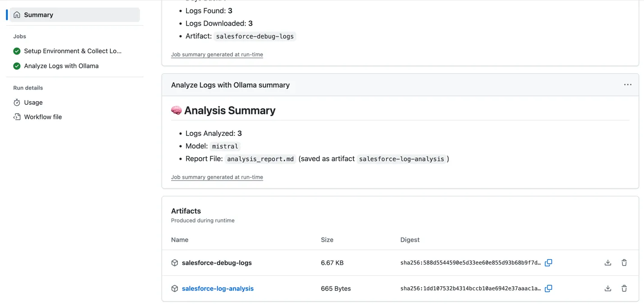
Task: Delete the salesforce-debug-logs artifact
Action: (x=624, y=263)
